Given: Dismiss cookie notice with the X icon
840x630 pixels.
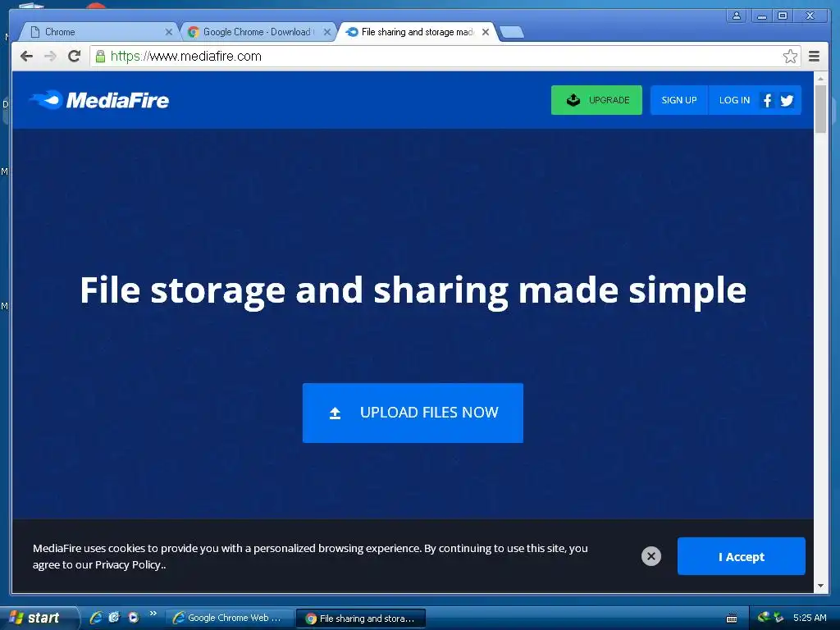Looking at the screenshot, I should [x=651, y=556].
